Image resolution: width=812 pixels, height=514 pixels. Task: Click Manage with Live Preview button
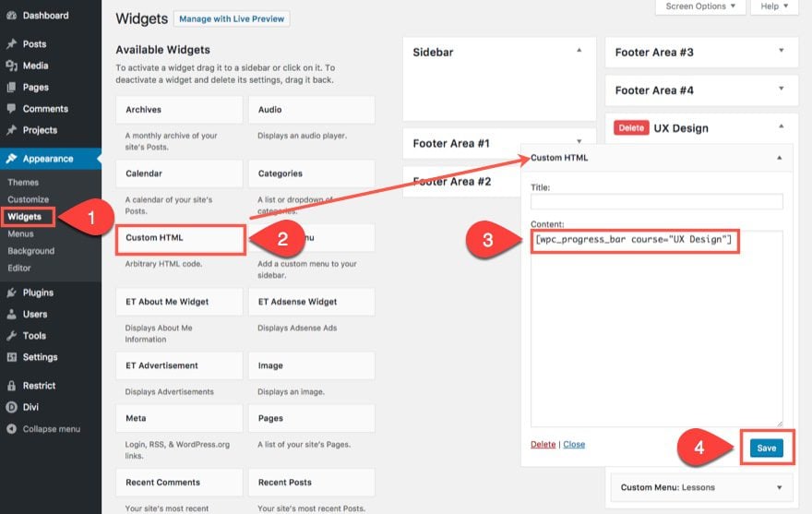[232, 18]
